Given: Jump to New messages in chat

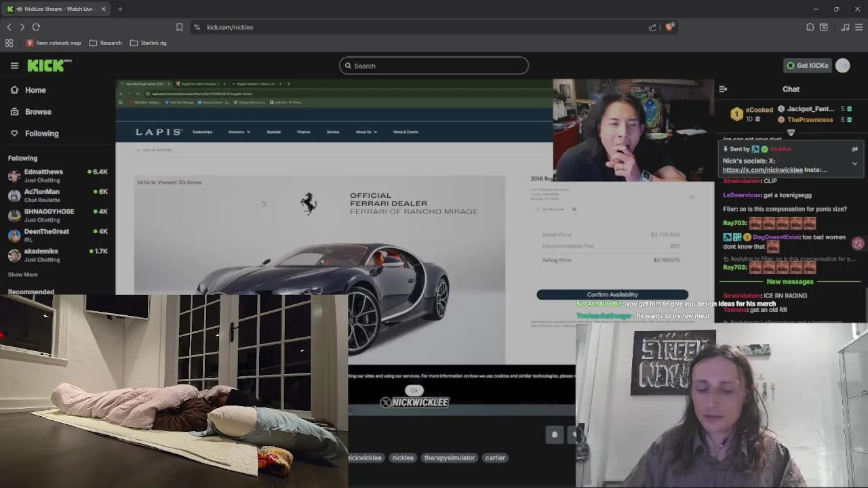Looking at the screenshot, I should coord(790,281).
